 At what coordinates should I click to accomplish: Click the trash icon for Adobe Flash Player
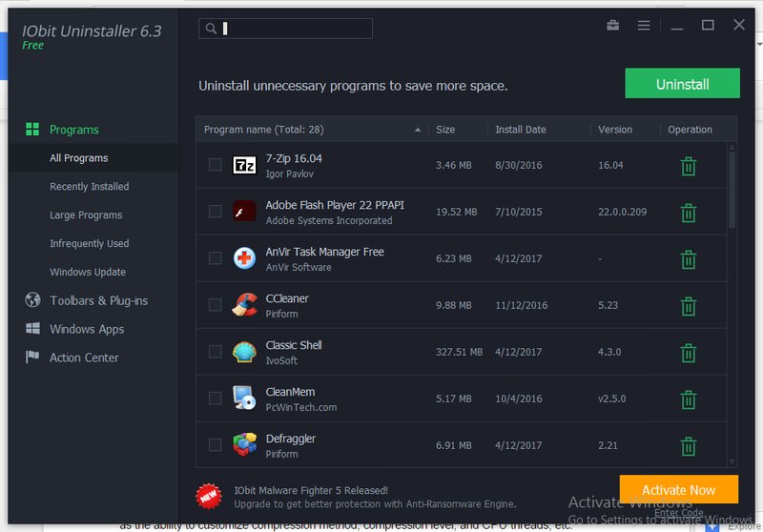688,213
